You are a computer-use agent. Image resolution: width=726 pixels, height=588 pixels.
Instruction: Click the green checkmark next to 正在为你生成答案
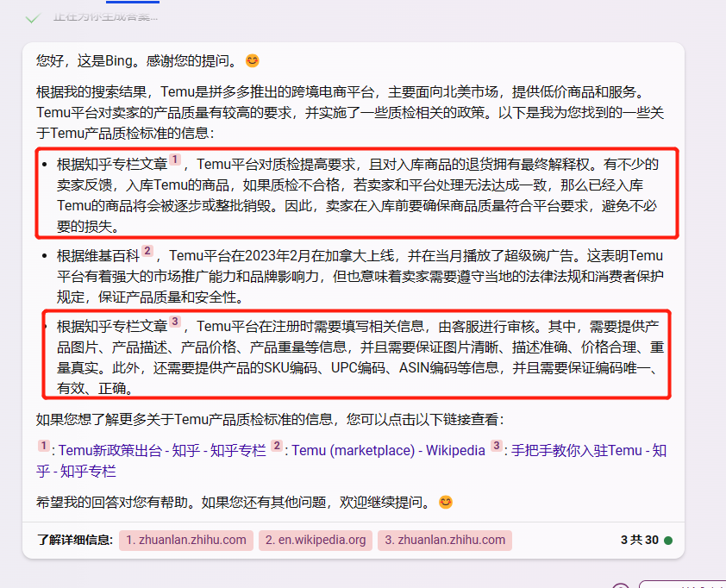tap(33, 16)
